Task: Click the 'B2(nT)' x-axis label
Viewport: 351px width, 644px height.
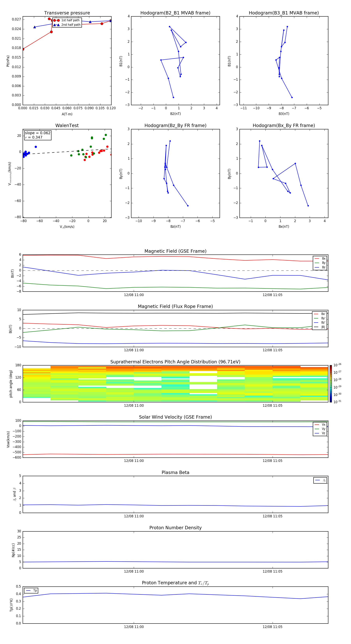Action: pos(175,114)
